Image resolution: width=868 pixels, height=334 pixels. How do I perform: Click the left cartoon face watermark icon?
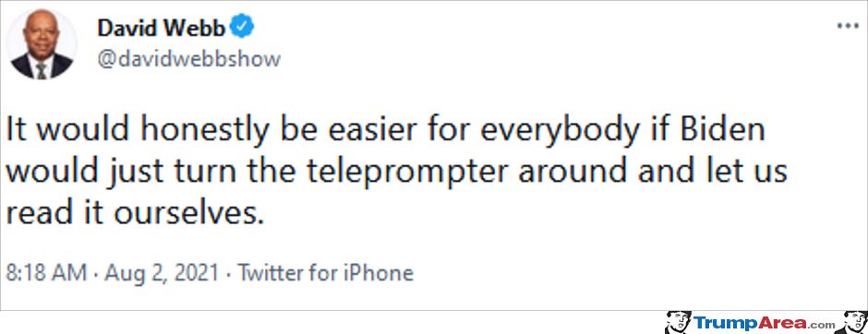pyautogui.click(x=678, y=322)
